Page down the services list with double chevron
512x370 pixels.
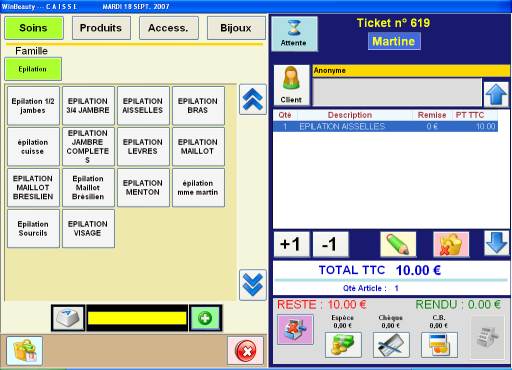point(253,285)
